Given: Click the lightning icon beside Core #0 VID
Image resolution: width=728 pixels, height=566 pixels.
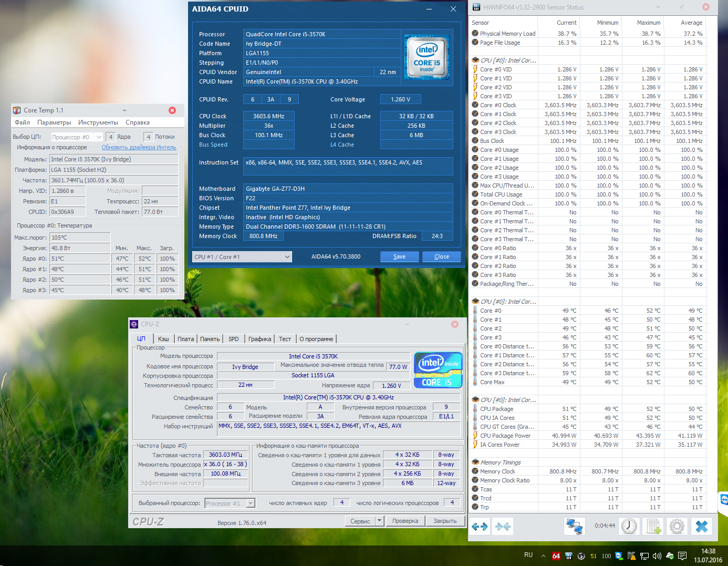Looking at the screenshot, I should (x=475, y=69).
